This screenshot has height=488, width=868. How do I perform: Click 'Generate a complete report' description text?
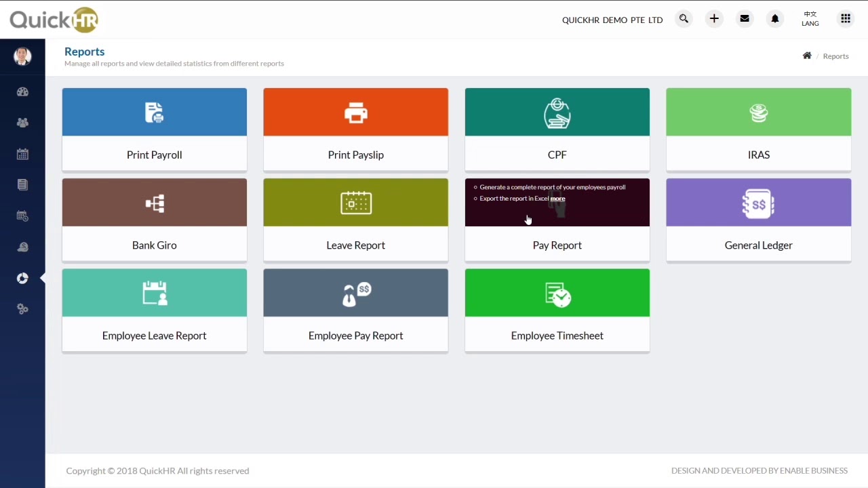tap(553, 187)
